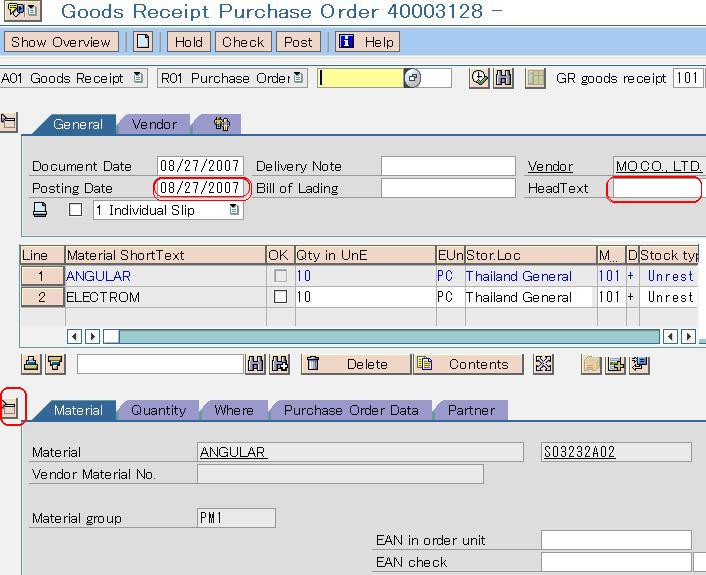
Task: Open the Partner tab
Action: [471, 410]
